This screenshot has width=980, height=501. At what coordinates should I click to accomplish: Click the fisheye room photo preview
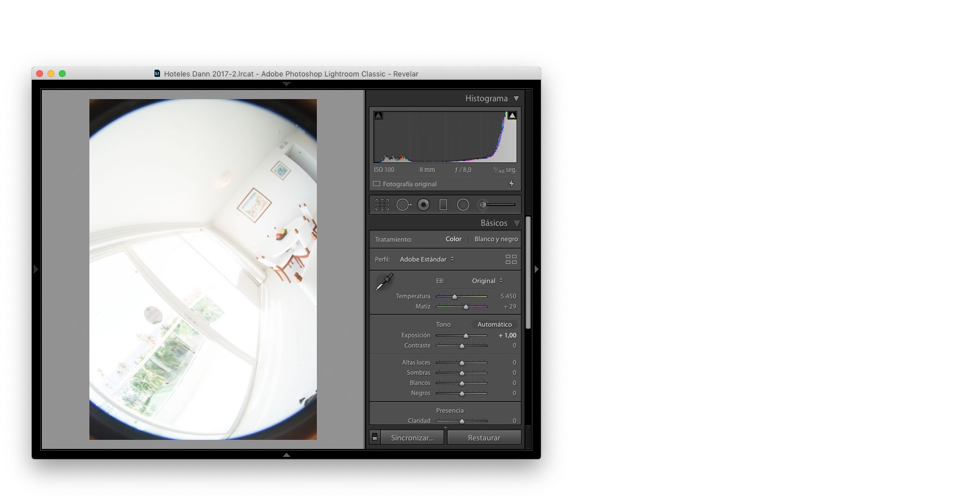(203, 269)
